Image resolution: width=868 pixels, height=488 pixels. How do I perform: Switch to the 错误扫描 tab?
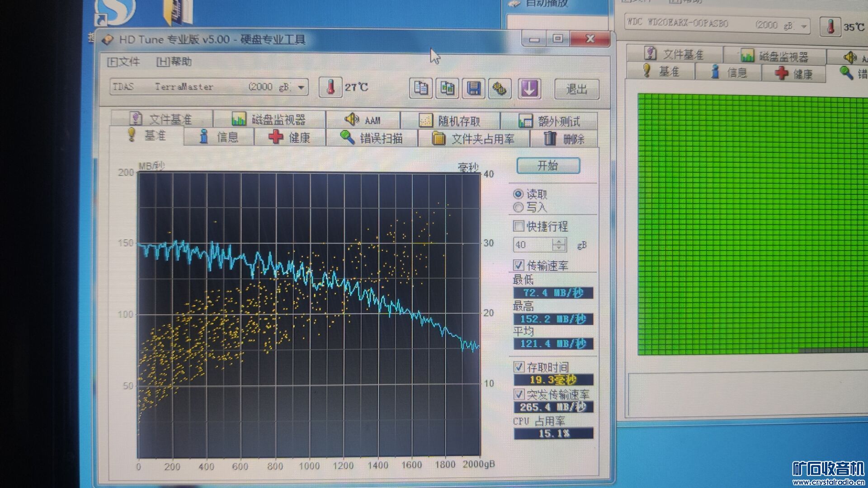(372, 138)
